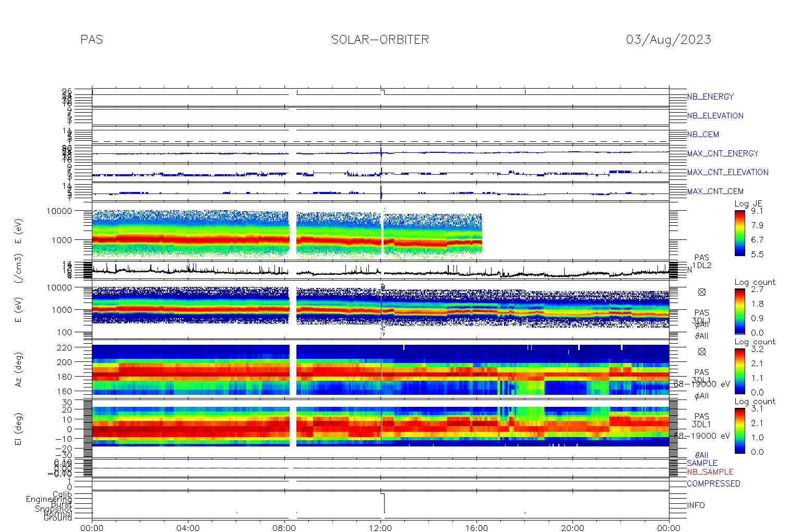This screenshot has height=532, width=789.
Task: Click the 3.2 colorbar maximum value
Action: (x=757, y=349)
